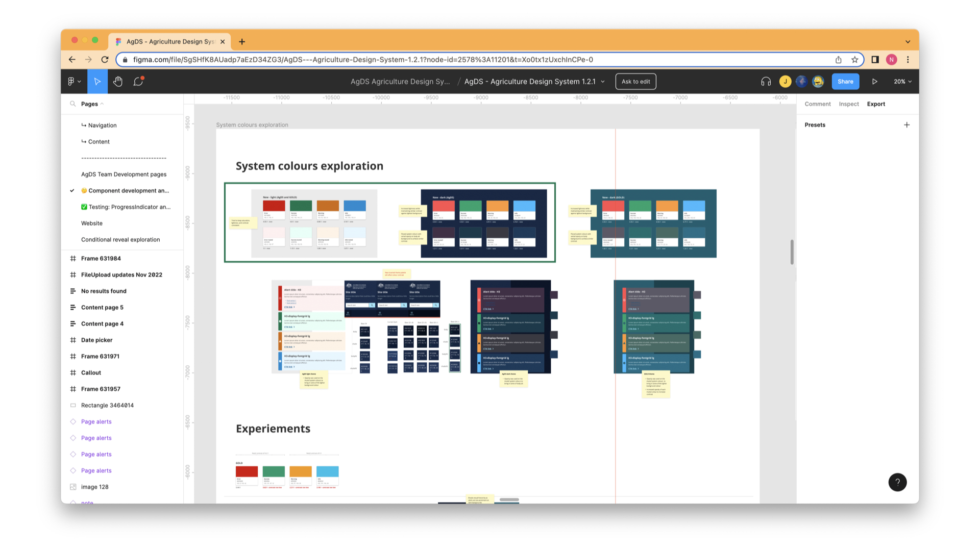Open file name dropdown chevron
980x551 pixels.
[x=603, y=82]
